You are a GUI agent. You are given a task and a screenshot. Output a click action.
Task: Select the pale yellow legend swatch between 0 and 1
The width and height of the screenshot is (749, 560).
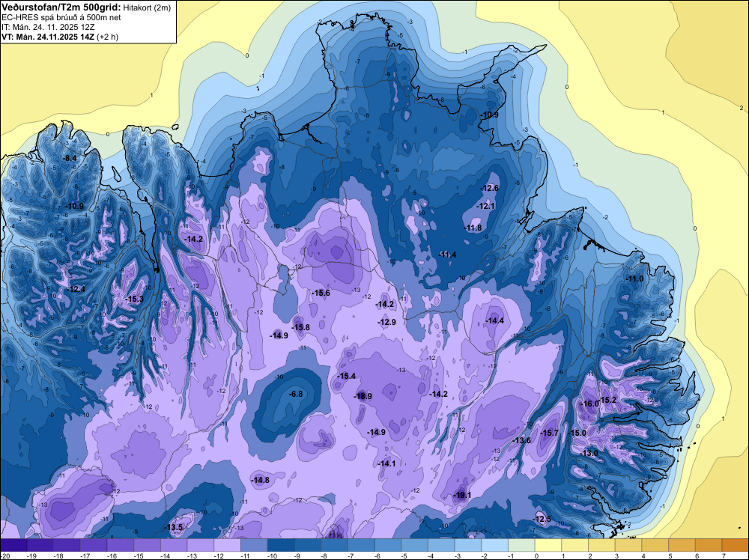pos(548,545)
